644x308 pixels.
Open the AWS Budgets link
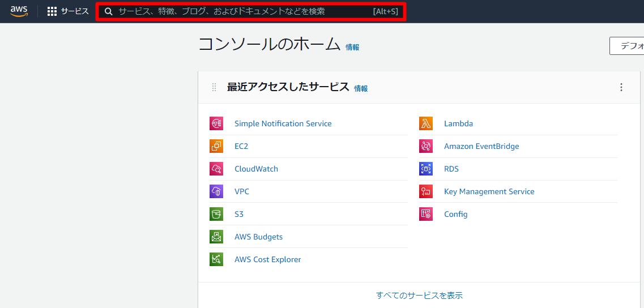click(258, 237)
